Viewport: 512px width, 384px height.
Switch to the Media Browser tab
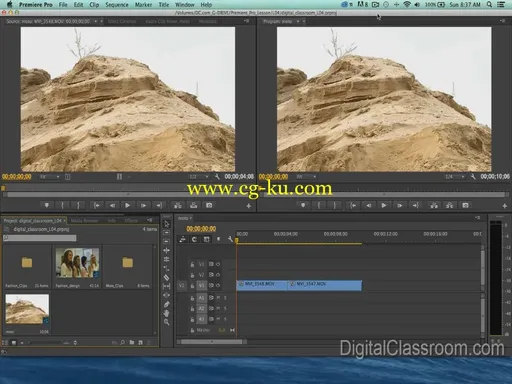point(84,221)
